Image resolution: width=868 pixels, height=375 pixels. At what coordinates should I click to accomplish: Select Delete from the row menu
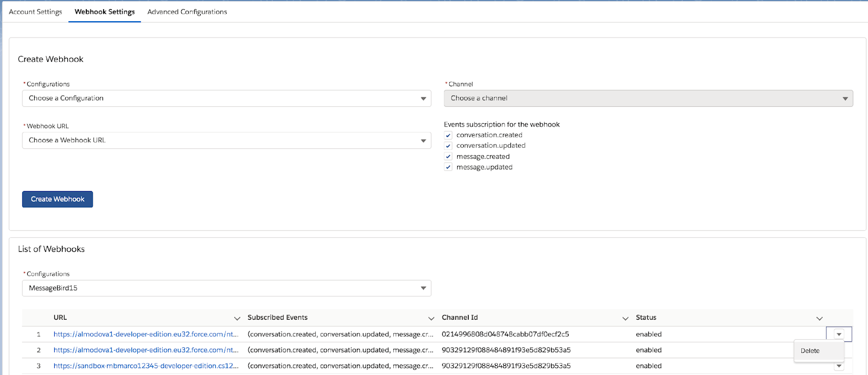(810, 351)
